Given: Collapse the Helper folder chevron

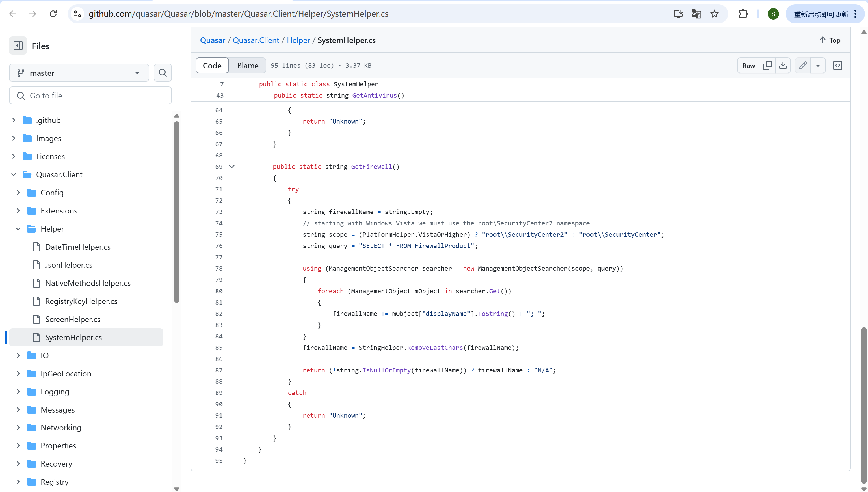Looking at the screenshot, I should click(18, 229).
